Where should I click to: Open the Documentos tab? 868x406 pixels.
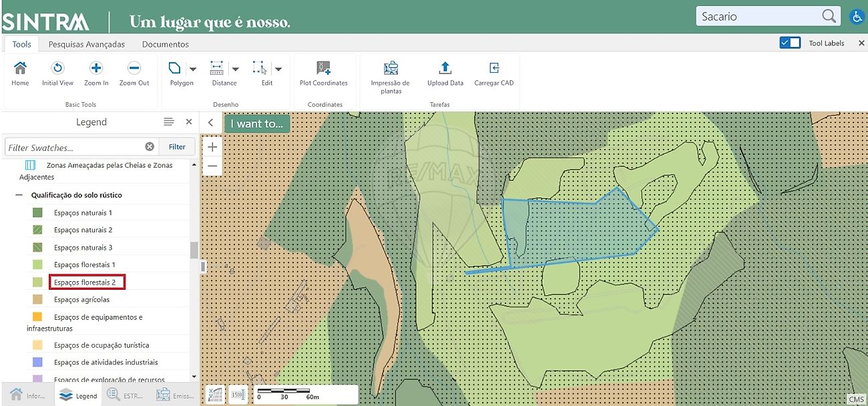point(165,44)
